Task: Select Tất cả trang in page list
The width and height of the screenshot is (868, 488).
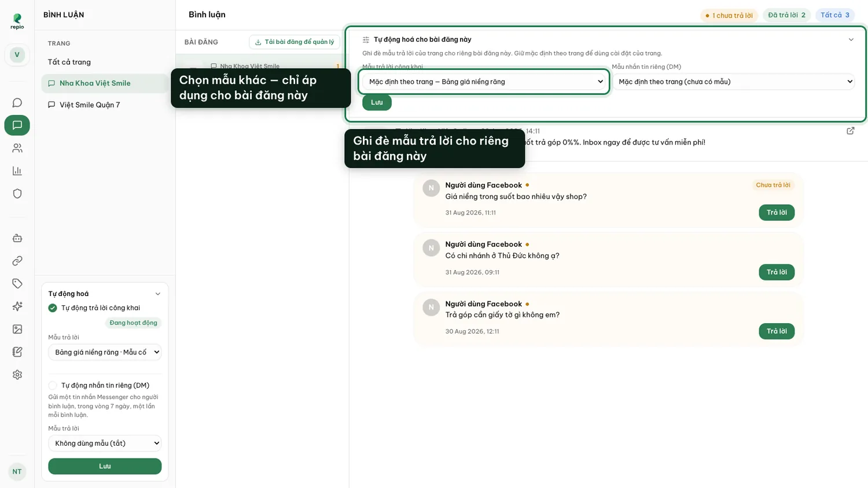Action: point(105,62)
